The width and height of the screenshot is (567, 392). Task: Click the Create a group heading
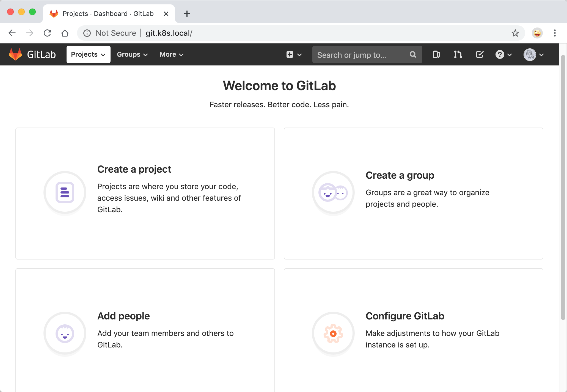tap(400, 175)
